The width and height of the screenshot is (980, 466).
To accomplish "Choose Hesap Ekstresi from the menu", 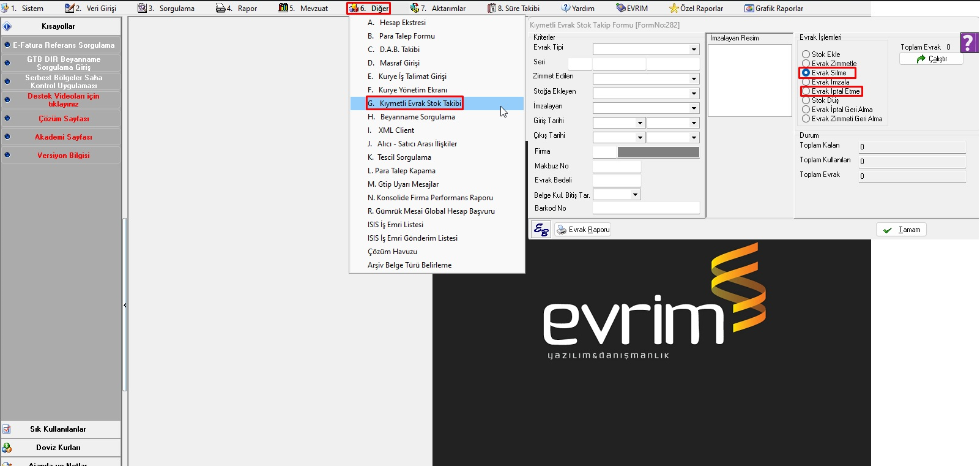I will 437,23.
